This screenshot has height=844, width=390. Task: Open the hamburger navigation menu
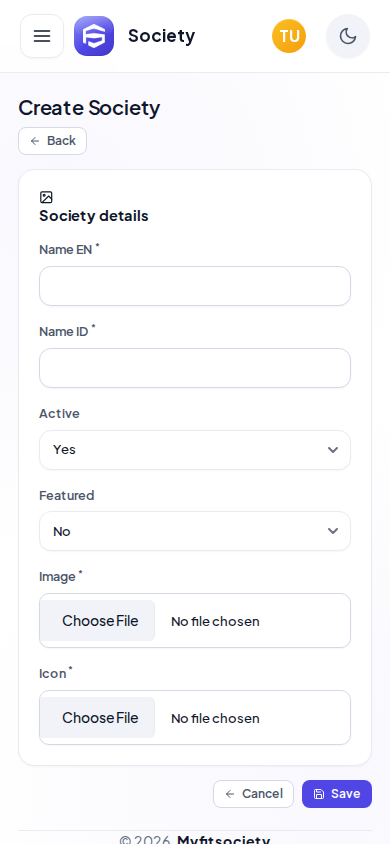point(42,36)
